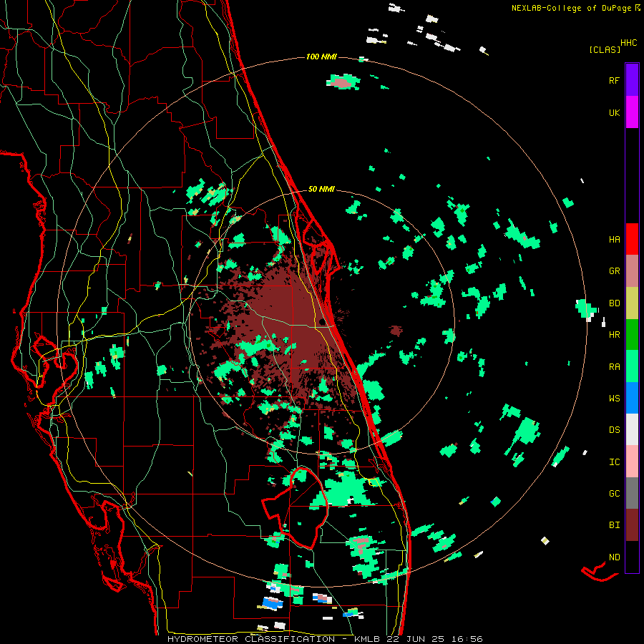Click the WS legend label
This screenshot has height=644, width=644.
pos(614,398)
